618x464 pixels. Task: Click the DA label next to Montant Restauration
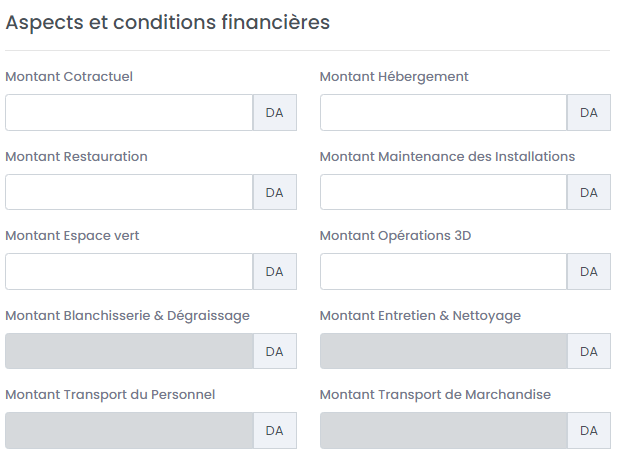point(275,192)
